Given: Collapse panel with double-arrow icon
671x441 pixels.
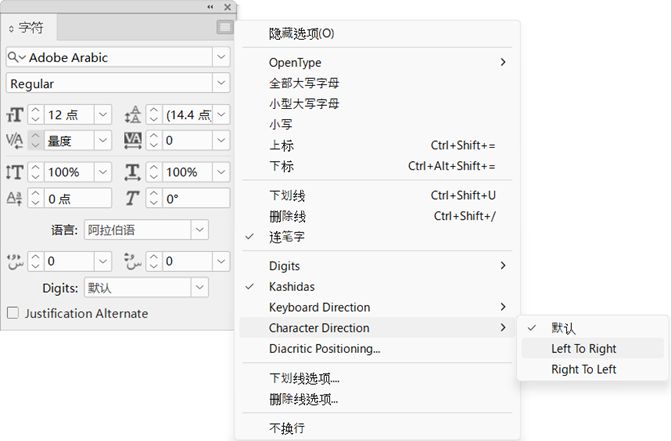Looking at the screenshot, I should click(x=210, y=7).
